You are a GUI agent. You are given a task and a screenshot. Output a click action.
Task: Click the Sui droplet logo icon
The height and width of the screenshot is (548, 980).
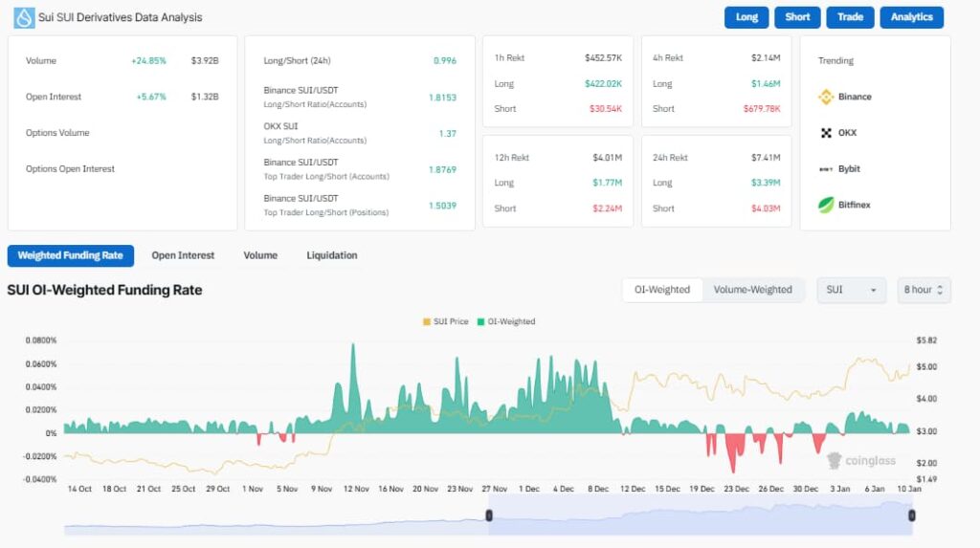click(x=22, y=17)
